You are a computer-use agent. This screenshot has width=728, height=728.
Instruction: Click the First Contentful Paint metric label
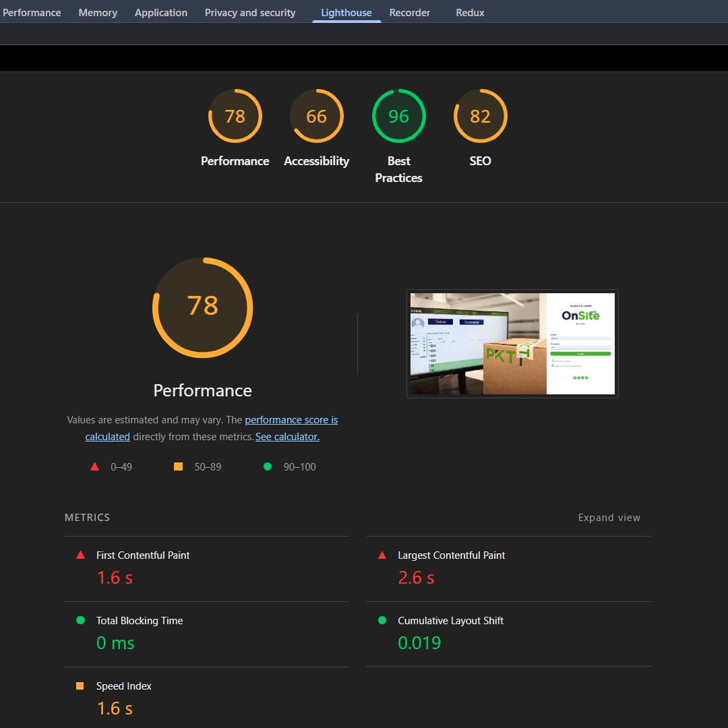[x=143, y=555]
